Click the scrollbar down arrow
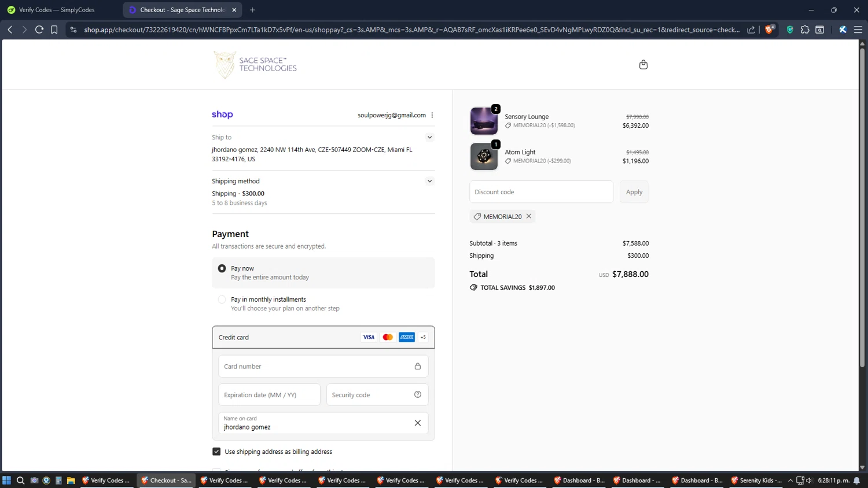The height and width of the screenshot is (488, 868). coord(862,467)
